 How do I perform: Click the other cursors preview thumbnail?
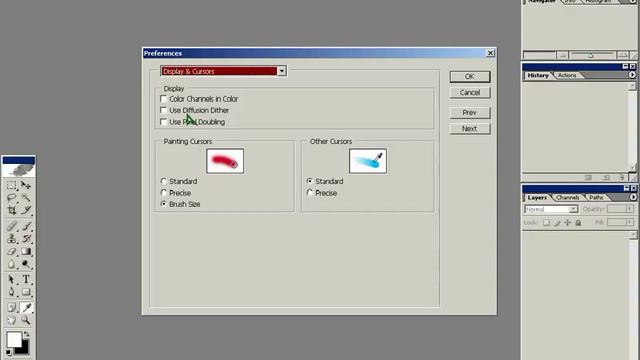(368, 161)
